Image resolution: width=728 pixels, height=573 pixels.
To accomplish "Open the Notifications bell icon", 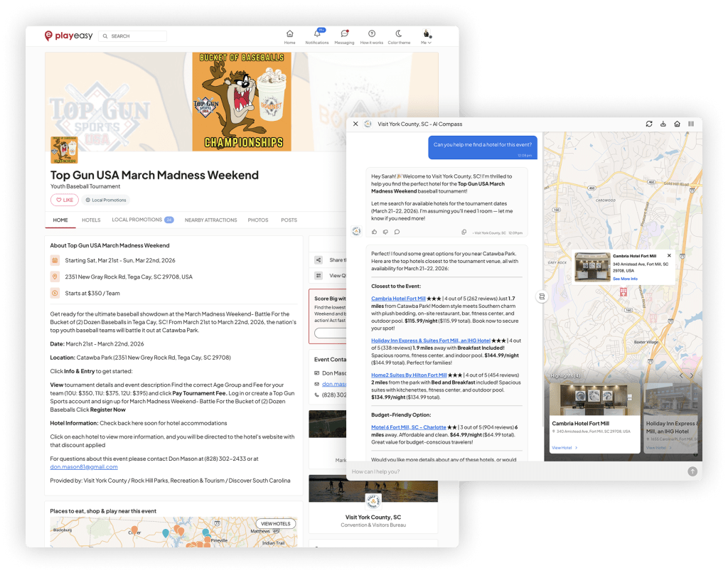I will pos(317,34).
